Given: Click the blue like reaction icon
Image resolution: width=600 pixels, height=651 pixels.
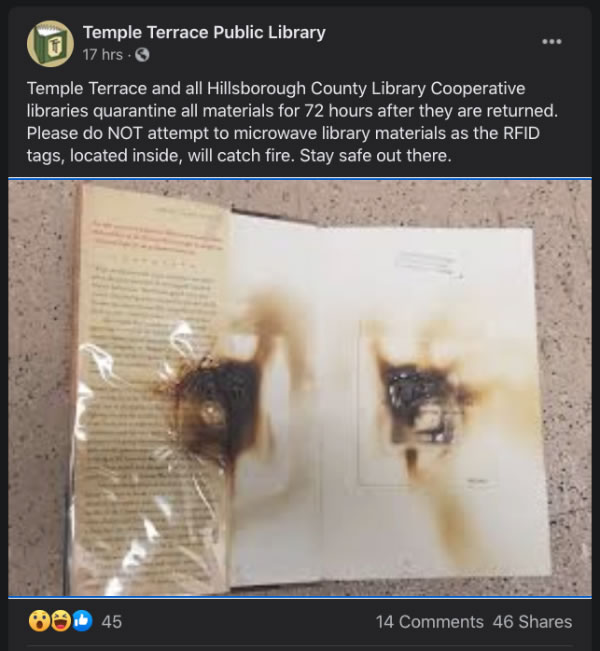Looking at the screenshot, I should pyautogui.click(x=82, y=621).
